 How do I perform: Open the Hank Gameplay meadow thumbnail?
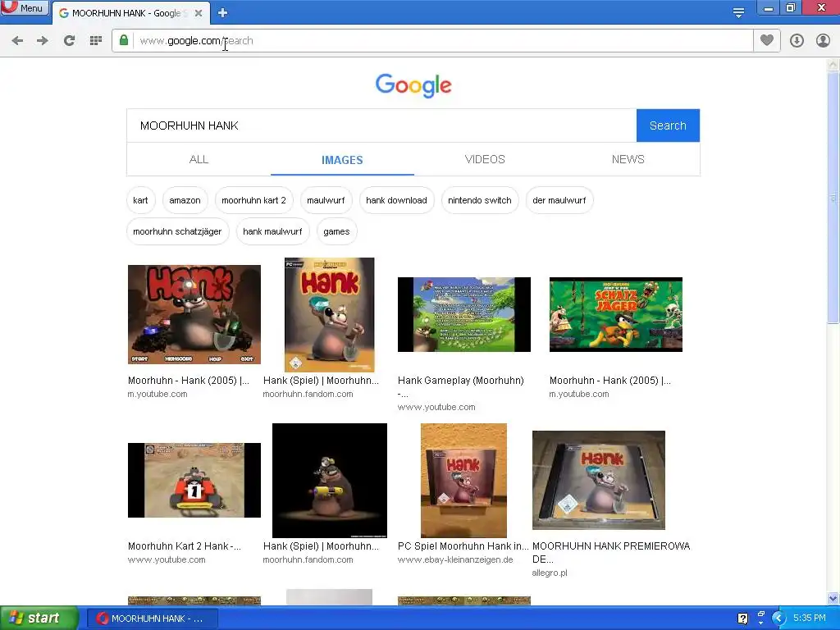464,314
